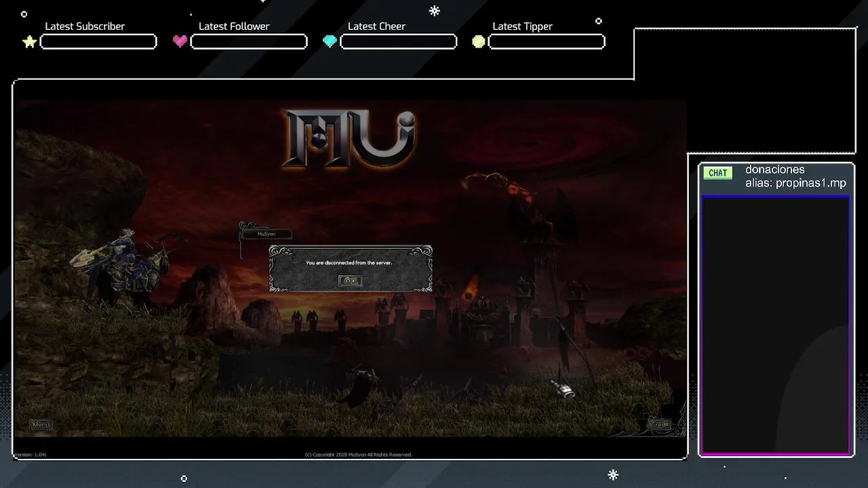Open the Credit button
Screen dimensions: 868x488
tap(659, 425)
